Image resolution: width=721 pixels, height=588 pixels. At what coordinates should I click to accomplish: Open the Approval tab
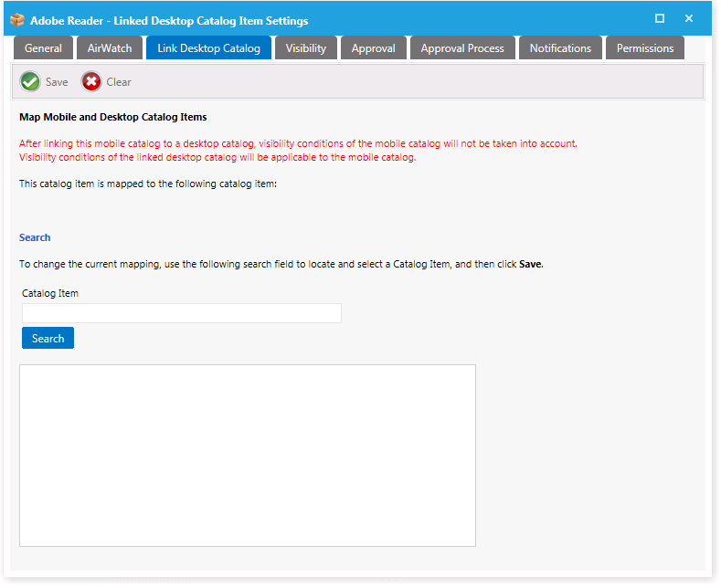pos(374,48)
